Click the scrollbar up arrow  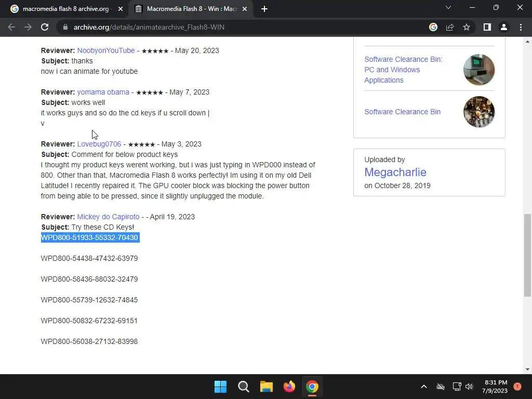click(527, 42)
